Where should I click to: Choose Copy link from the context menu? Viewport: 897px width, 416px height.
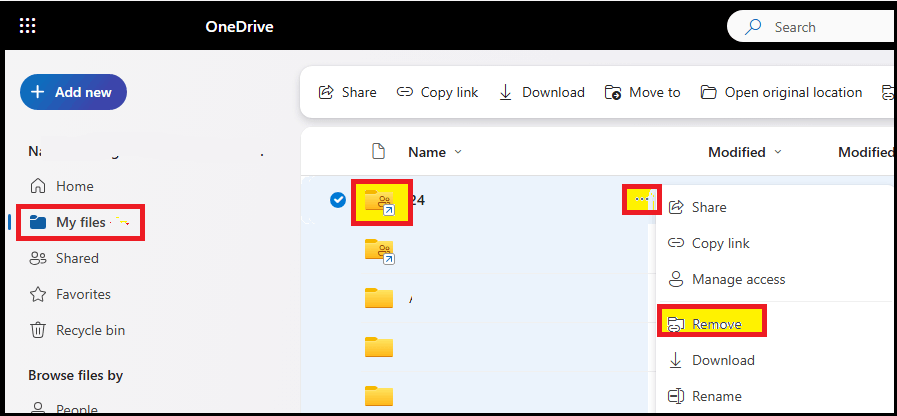click(x=708, y=243)
